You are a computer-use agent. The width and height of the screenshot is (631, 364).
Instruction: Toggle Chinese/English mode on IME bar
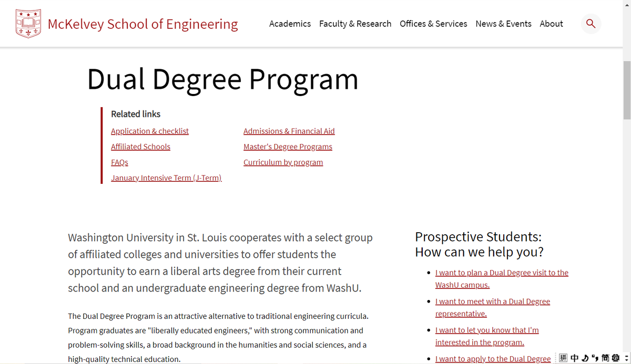coord(574,358)
